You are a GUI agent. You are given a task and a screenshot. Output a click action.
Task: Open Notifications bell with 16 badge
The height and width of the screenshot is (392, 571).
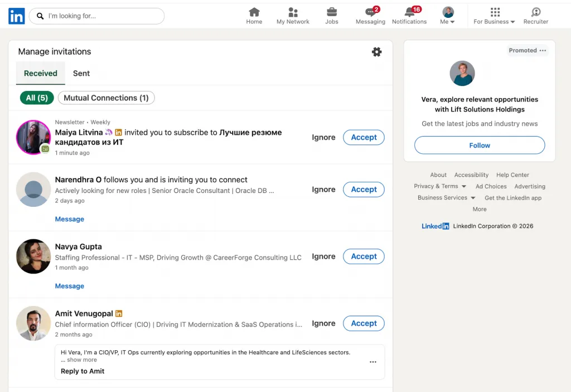pyautogui.click(x=409, y=16)
